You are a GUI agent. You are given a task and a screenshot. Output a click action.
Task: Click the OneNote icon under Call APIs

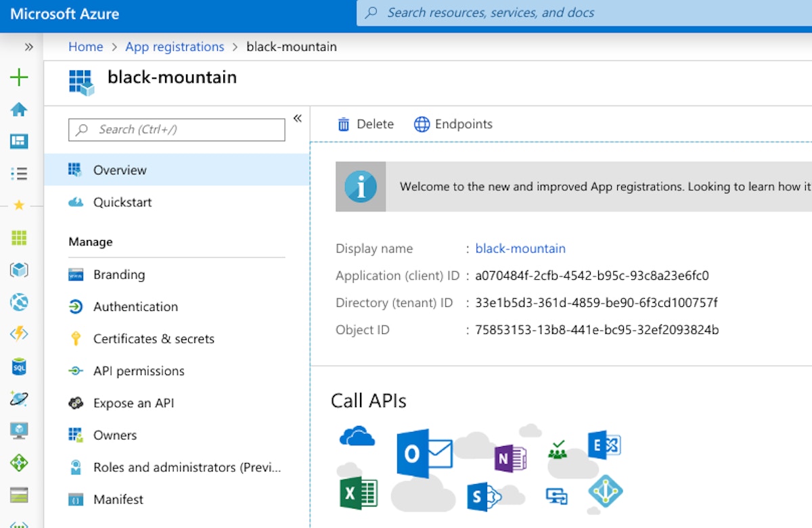(510, 458)
